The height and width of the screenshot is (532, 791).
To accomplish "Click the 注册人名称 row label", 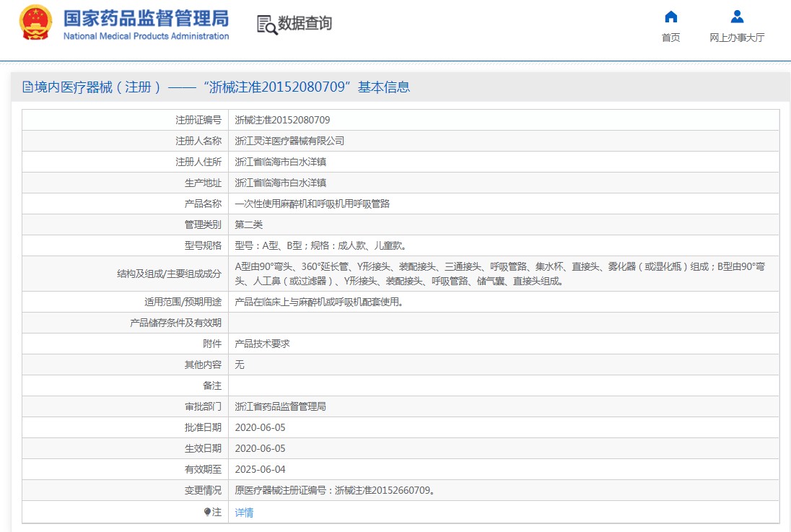I will (198, 141).
